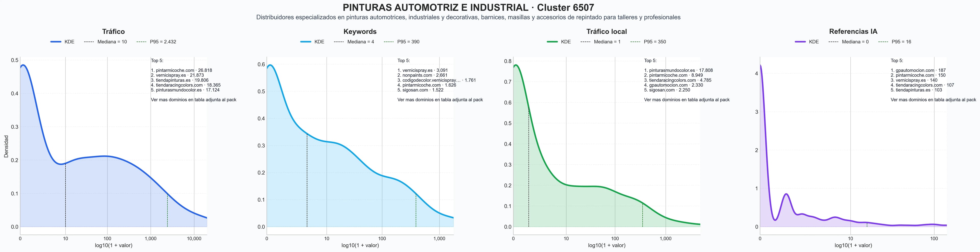The image size is (980, 252).
Task: Click the blue KDE legend line in Tráfico
Action: point(56,42)
